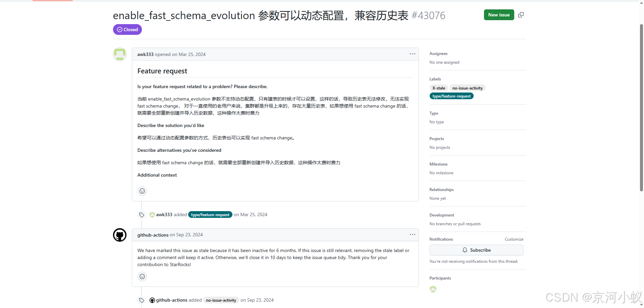Click the 'Mar 25, 2024' opened date

[192, 54]
